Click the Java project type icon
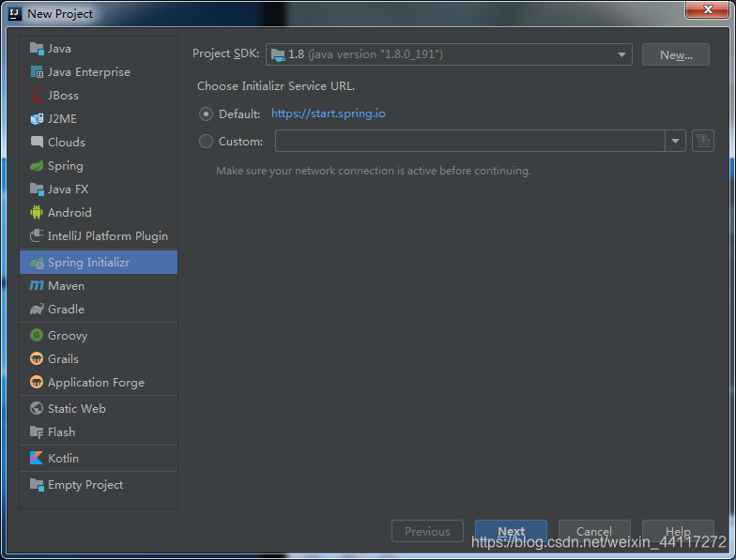The height and width of the screenshot is (560, 736). click(37, 49)
